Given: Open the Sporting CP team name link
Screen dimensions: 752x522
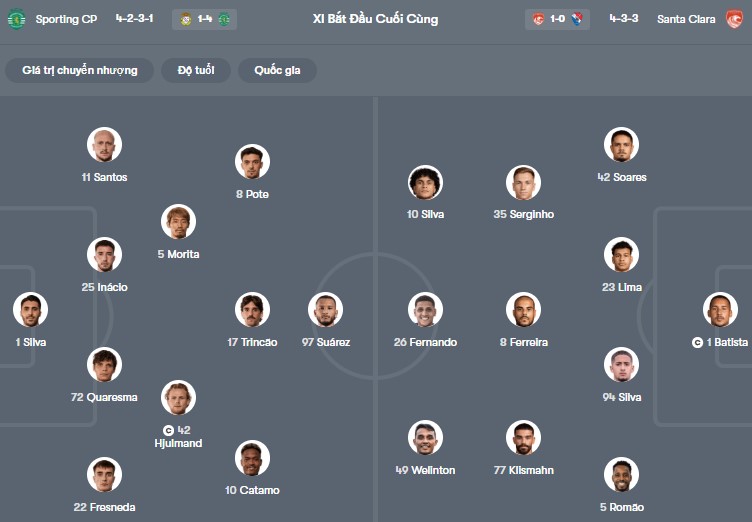Looking at the screenshot, I should tap(64, 19).
